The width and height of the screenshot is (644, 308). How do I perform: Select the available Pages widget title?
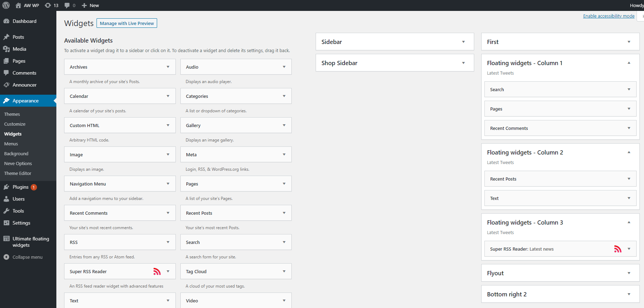192,184
